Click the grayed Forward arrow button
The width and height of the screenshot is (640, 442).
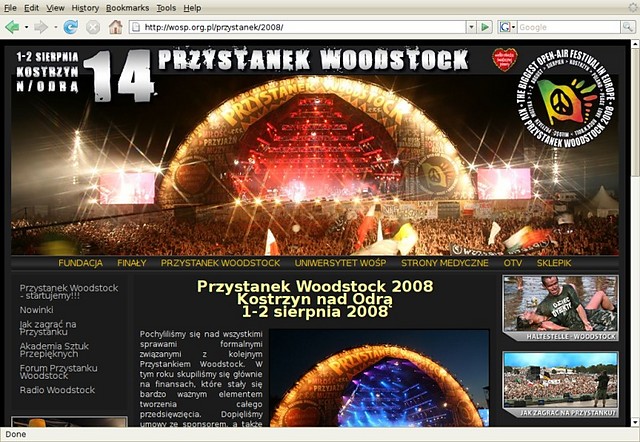41,27
